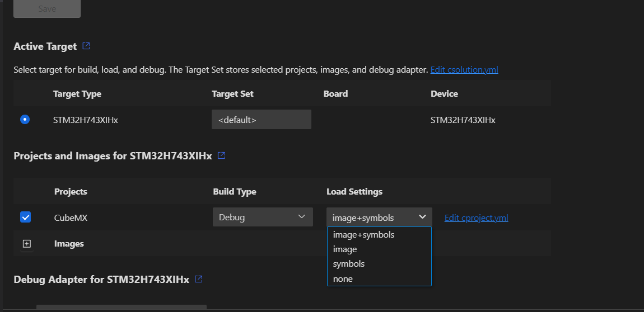Image resolution: width=644 pixels, height=312 pixels.
Task: Click the STM32H743XIHx device cell
Action: pyautogui.click(x=463, y=120)
